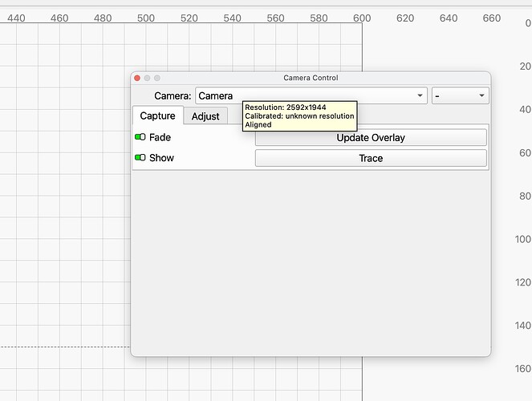Switch to the Adjust tab
This screenshot has height=401, width=532.
(x=205, y=116)
